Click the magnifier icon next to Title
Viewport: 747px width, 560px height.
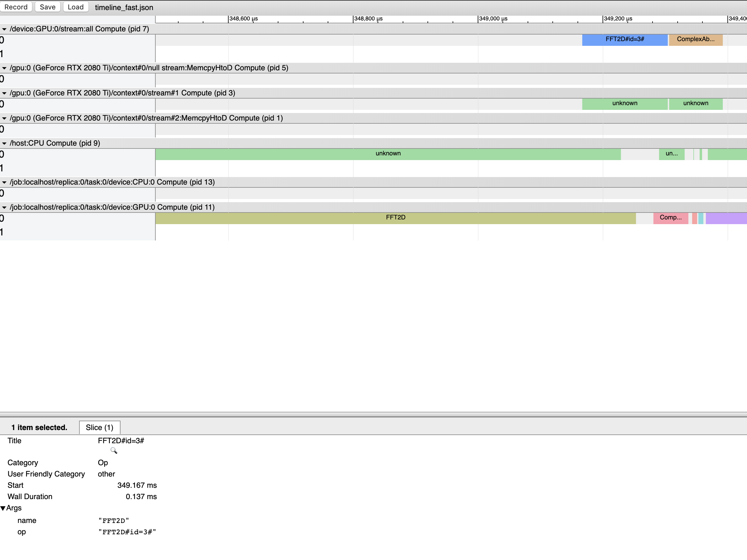point(114,450)
